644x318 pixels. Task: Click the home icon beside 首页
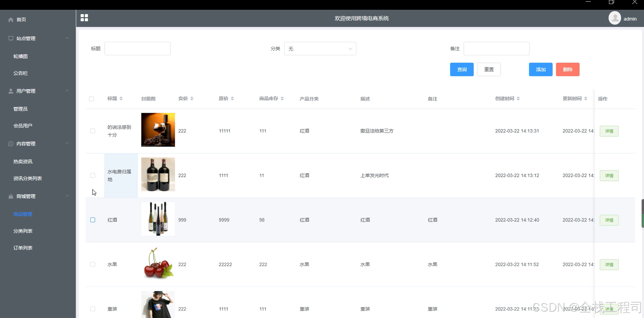[x=11, y=20]
